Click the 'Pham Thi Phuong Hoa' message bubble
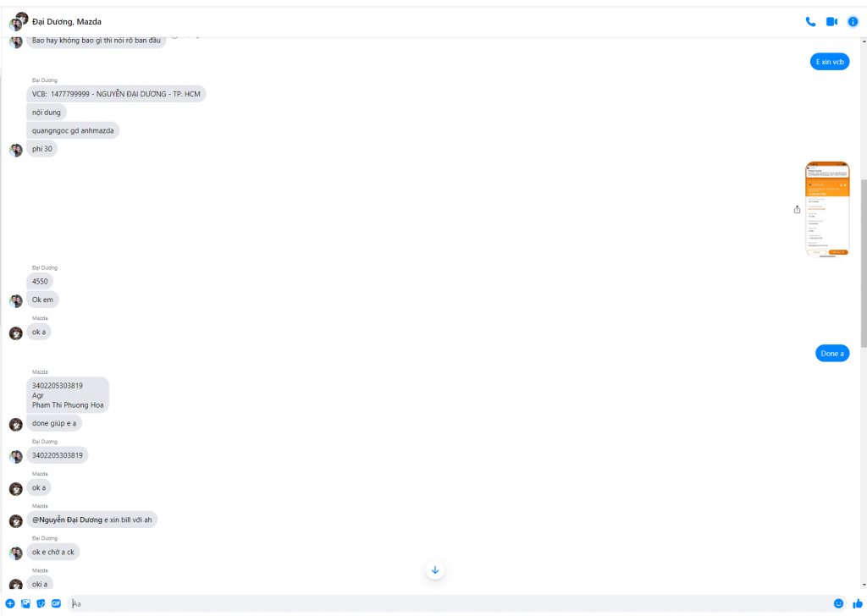 pyautogui.click(x=68, y=395)
